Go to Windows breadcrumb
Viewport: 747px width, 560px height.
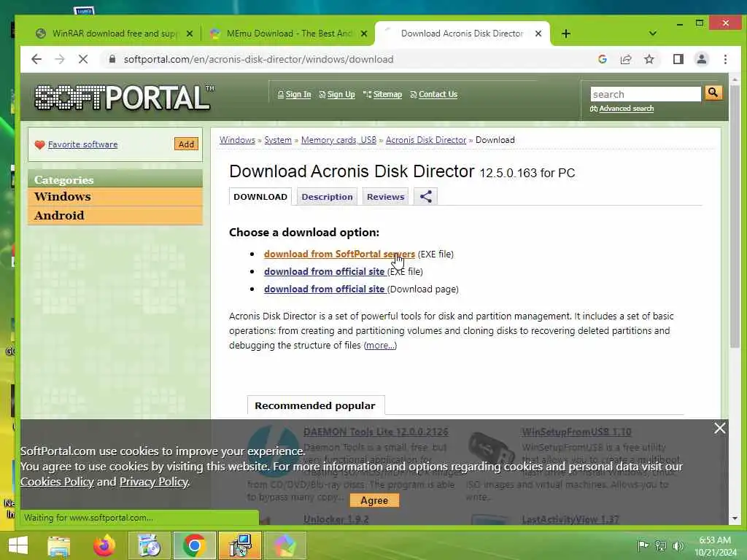click(237, 140)
